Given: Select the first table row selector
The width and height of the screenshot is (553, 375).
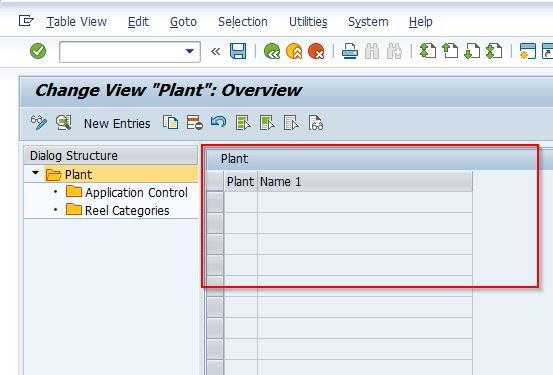Looking at the screenshot, I should click(215, 202).
